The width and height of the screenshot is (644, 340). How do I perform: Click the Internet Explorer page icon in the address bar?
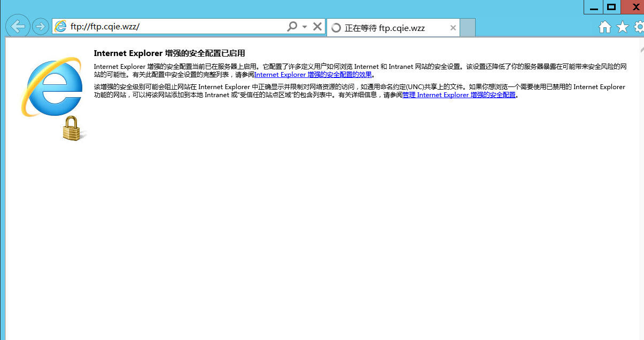[60, 26]
